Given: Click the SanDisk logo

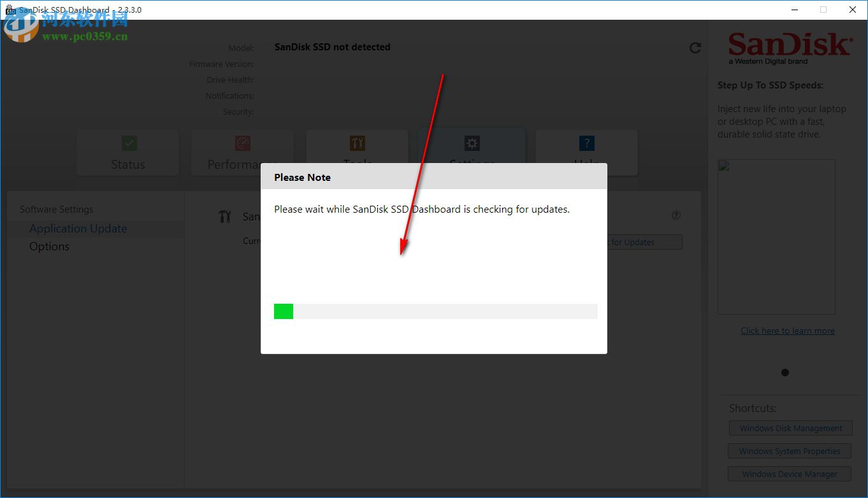Looking at the screenshot, I should coord(790,48).
